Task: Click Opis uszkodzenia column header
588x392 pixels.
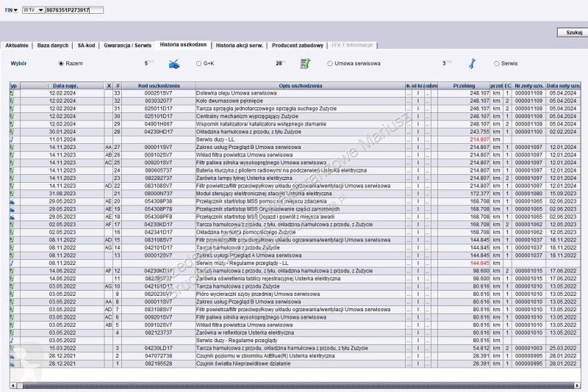Action: point(301,86)
